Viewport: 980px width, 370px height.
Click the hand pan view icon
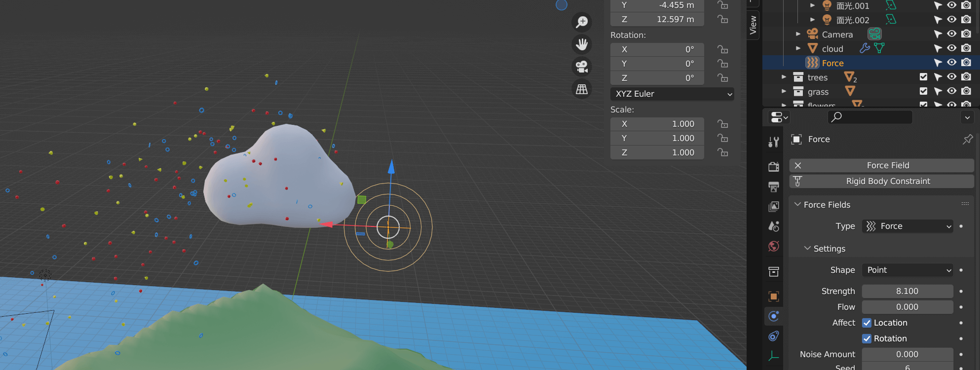point(582,44)
